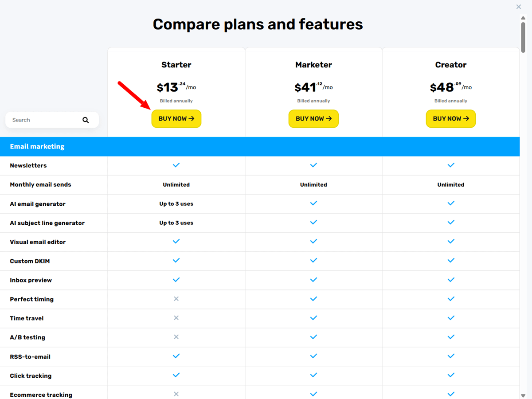532x399 pixels.
Task: Click the Perfect timing X mark under Starter
Action: [x=176, y=299]
